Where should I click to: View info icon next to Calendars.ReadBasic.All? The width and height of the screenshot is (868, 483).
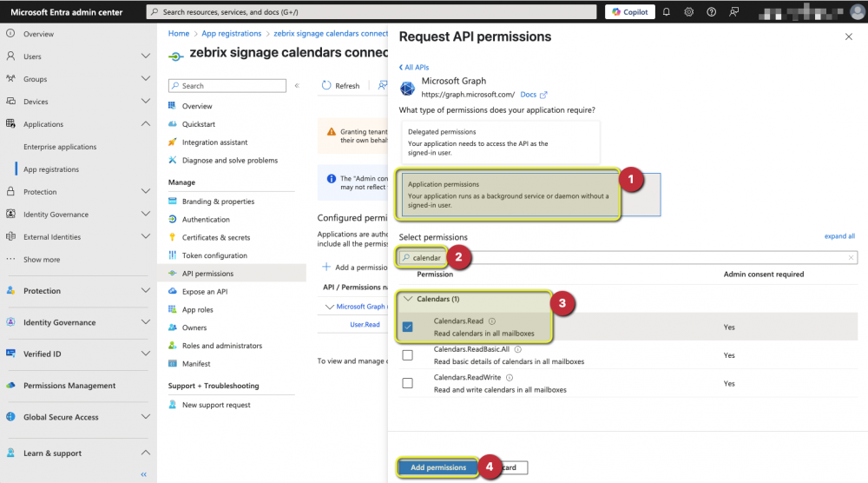518,349
